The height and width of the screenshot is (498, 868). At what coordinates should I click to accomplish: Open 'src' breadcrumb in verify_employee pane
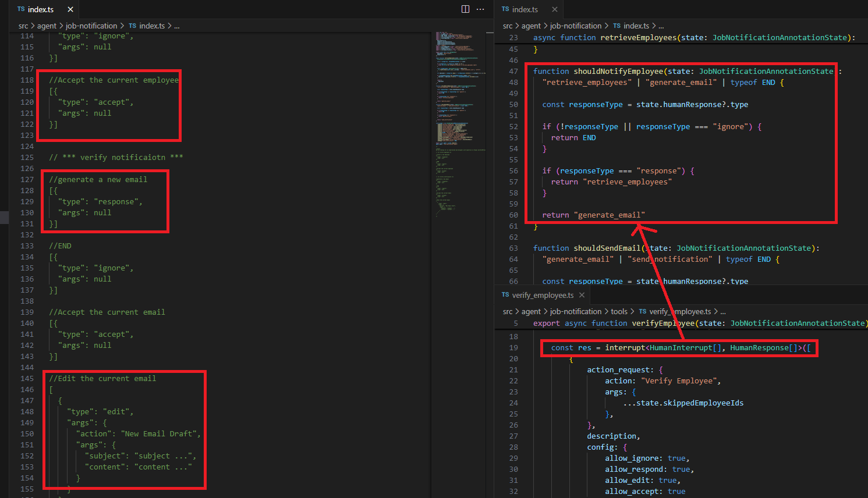(508, 311)
